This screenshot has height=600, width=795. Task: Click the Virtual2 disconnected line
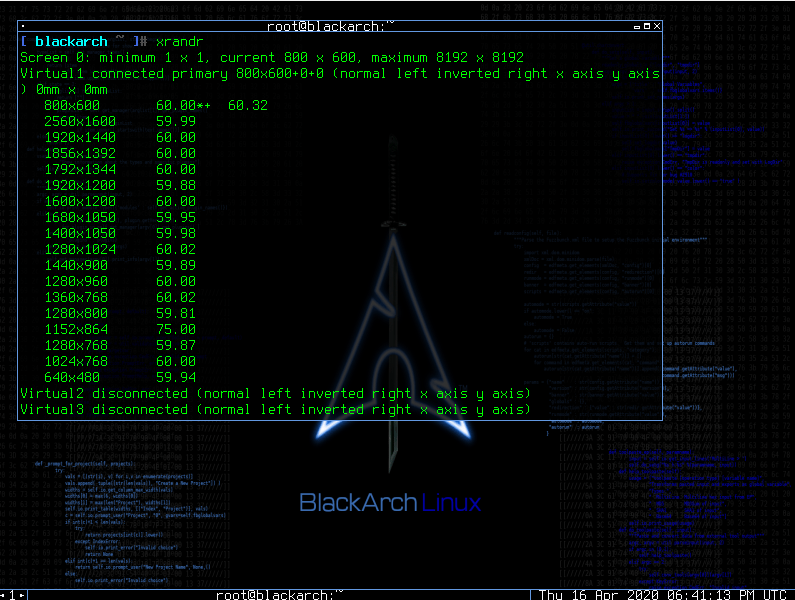[x=275, y=394]
